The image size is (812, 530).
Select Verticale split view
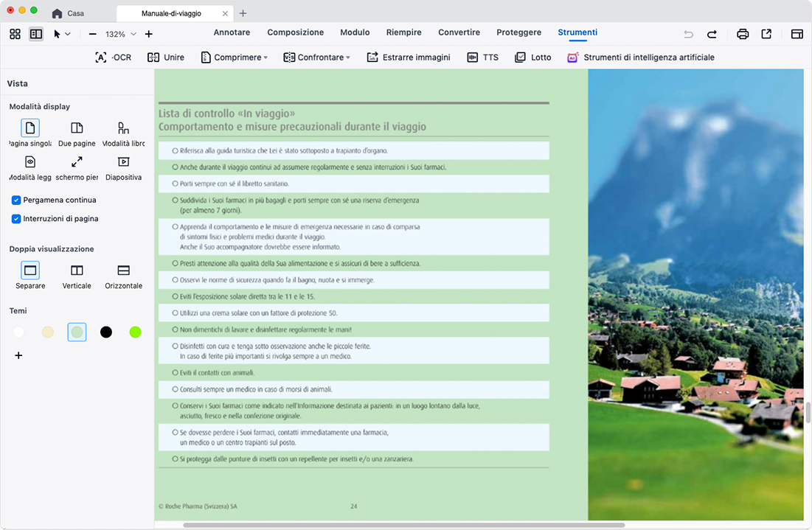(77, 271)
